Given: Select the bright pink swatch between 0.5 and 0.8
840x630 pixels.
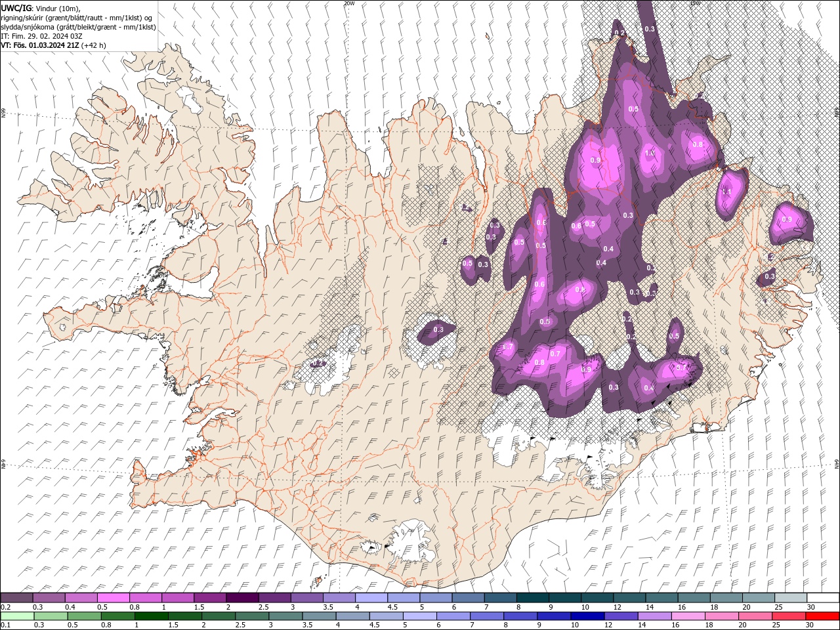Looking at the screenshot, I should click(114, 598).
